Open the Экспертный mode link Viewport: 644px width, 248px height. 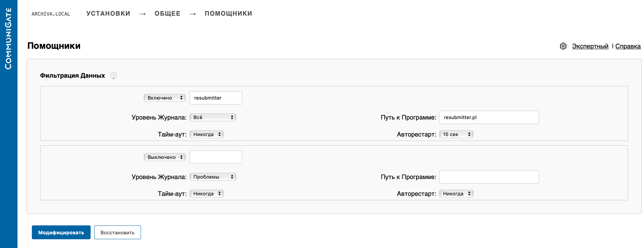[x=590, y=46]
